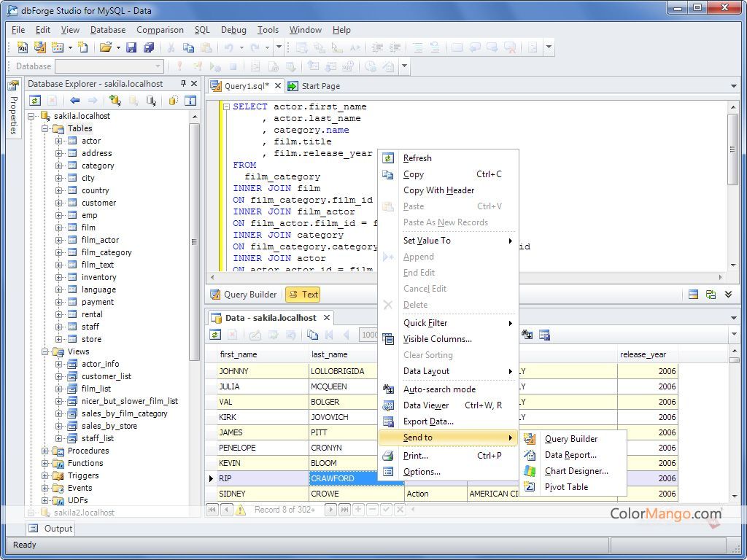
Task: Expand the actor table node
Action: [58, 141]
